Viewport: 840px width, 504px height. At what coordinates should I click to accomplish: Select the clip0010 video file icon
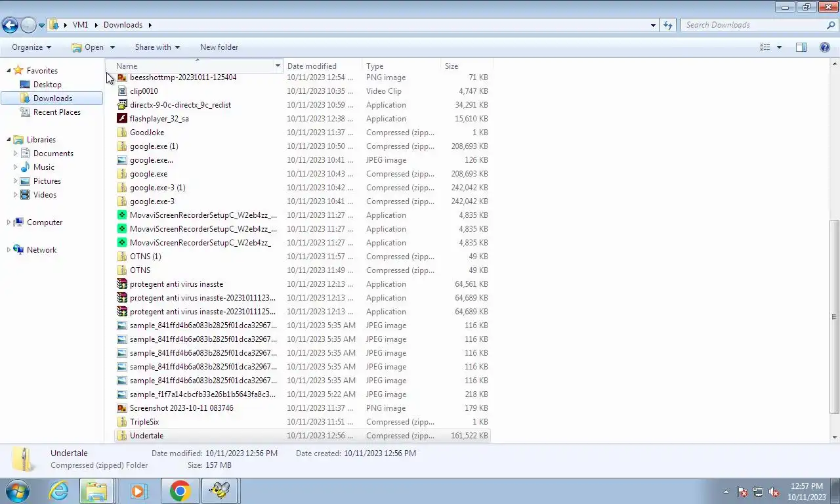(x=122, y=91)
